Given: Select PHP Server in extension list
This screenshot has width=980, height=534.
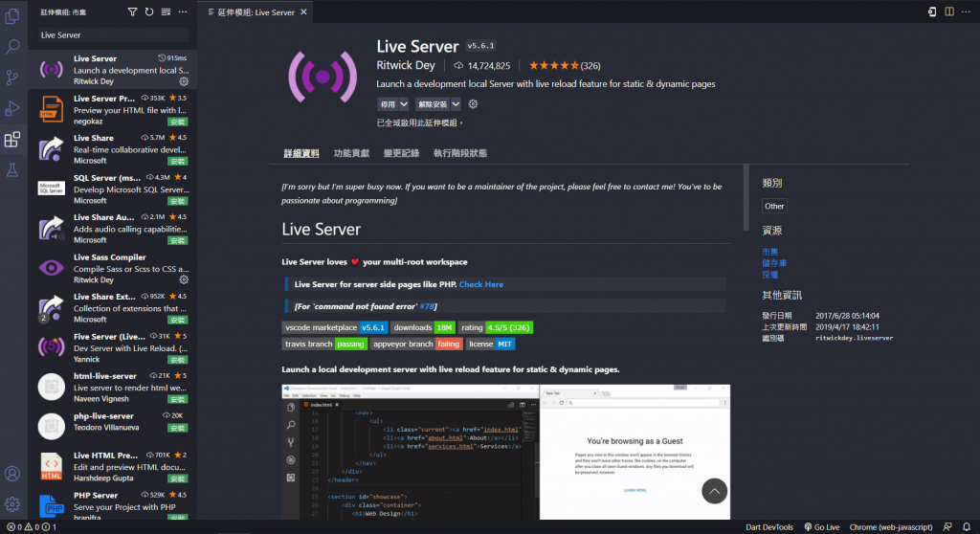Looking at the screenshot, I should coord(113,504).
